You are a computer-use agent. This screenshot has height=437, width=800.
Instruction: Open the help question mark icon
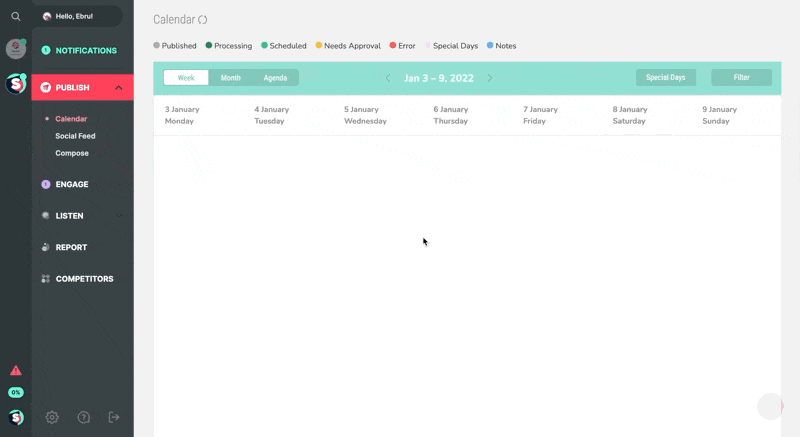coord(84,418)
